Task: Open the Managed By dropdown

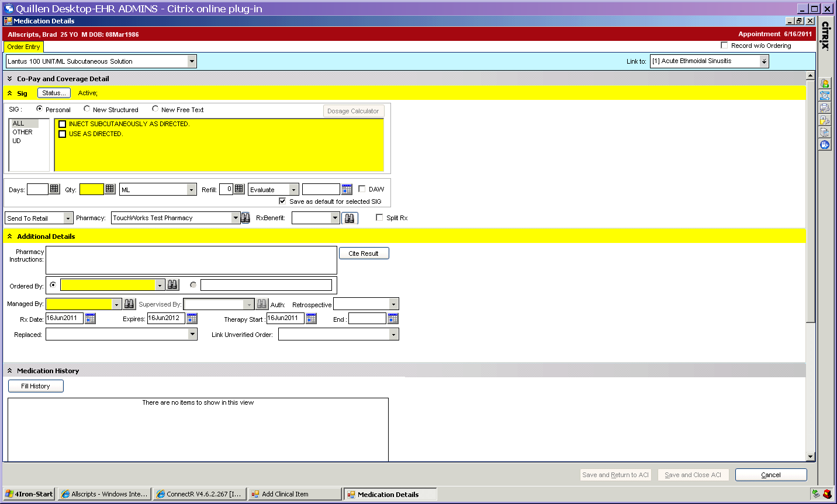Action: coord(116,304)
